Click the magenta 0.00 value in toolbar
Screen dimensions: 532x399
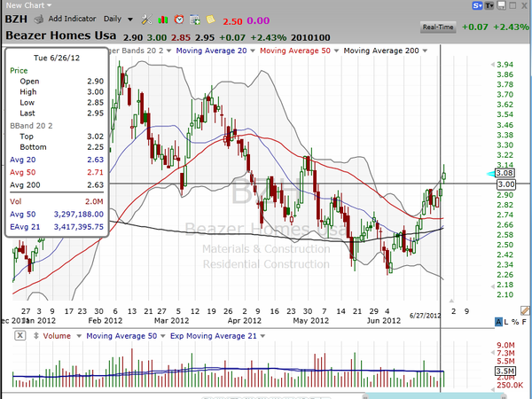coord(258,20)
